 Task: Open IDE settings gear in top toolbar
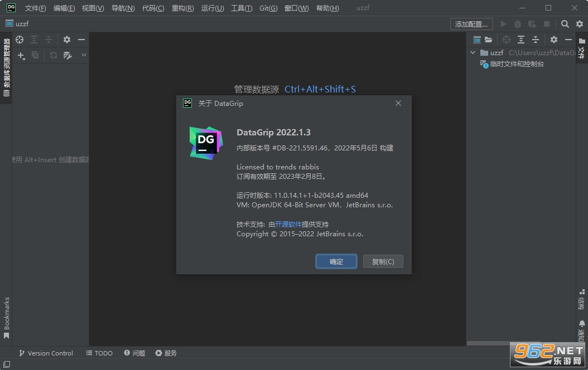click(580, 24)
